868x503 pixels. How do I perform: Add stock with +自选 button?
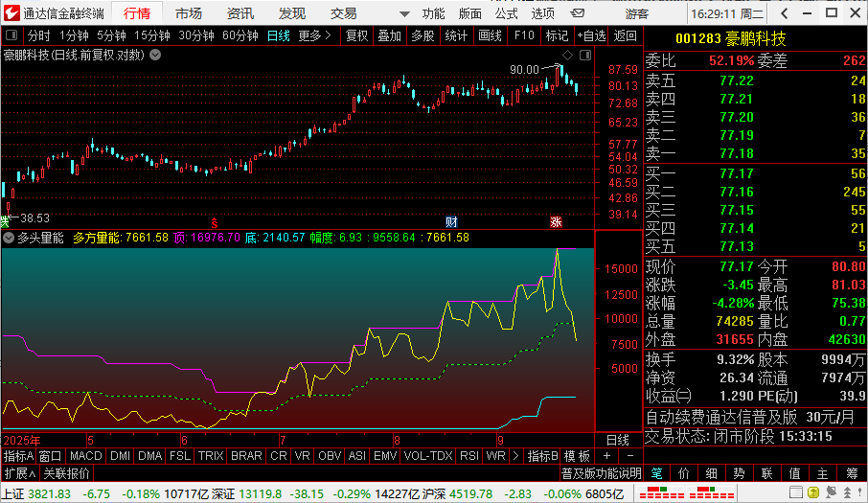(592, 36)
